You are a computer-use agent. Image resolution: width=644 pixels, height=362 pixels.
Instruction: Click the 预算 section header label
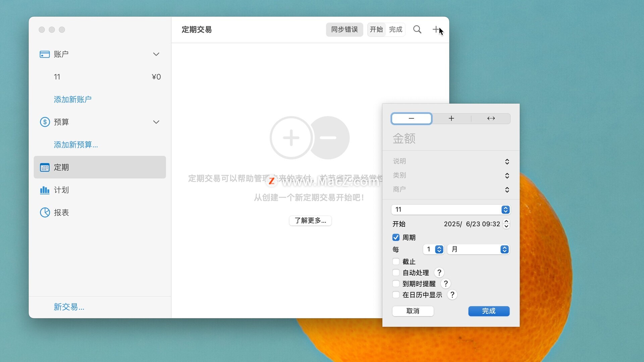[61, 122]
